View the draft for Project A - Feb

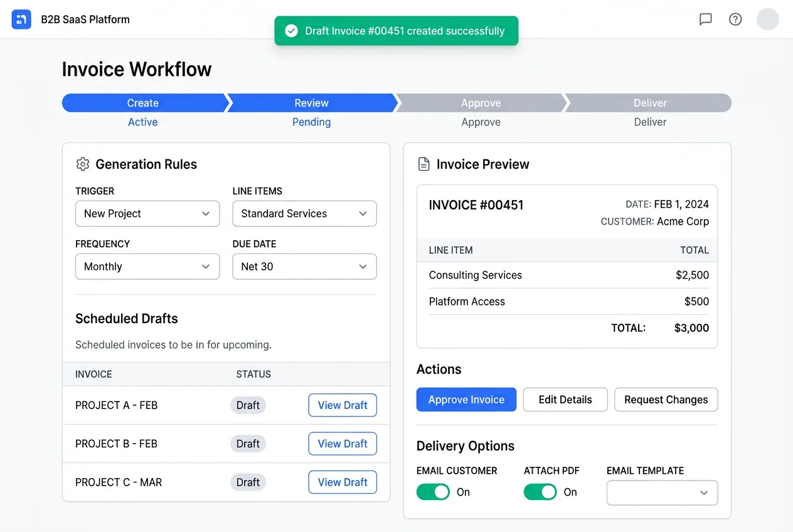point(342,405)
